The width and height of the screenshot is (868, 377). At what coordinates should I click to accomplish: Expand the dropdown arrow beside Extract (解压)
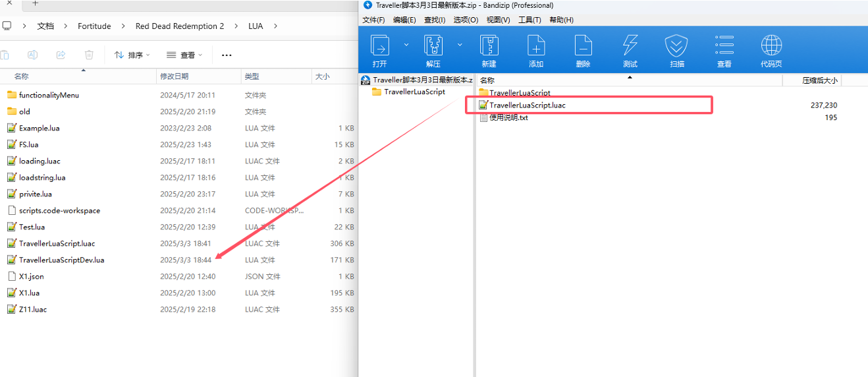coord(460,45)
